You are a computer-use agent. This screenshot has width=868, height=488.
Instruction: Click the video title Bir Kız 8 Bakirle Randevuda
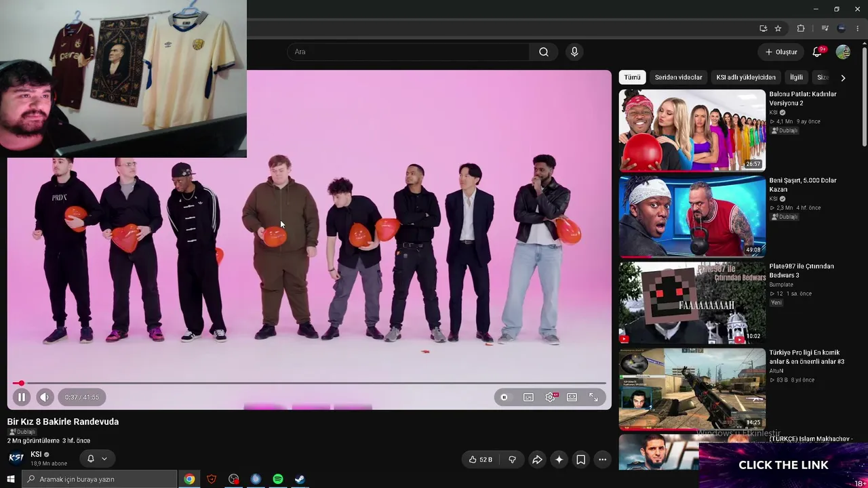(63, 422)
